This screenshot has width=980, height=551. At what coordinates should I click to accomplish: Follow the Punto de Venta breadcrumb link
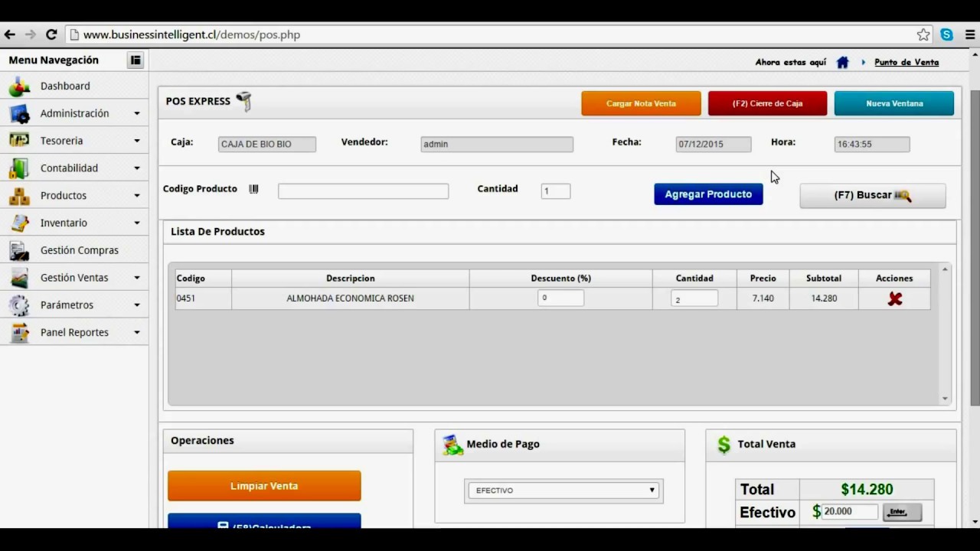pyautogui.click(x=906, y=63)
